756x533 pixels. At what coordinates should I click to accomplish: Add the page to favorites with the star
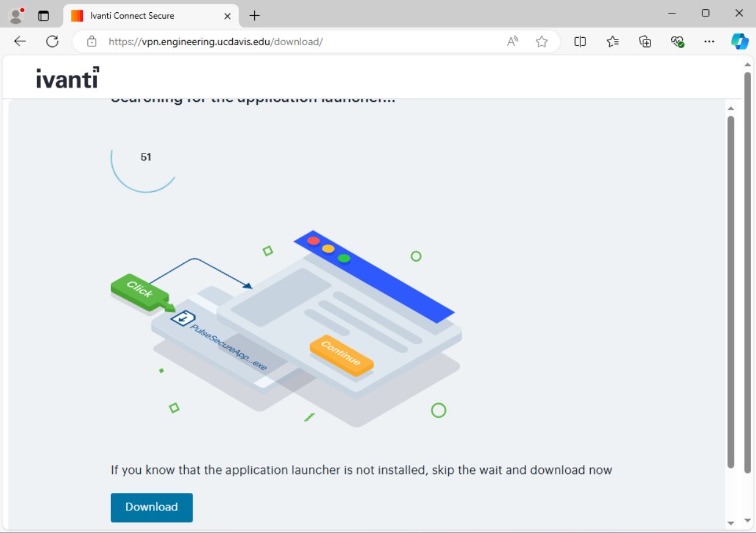click(541, 41)
